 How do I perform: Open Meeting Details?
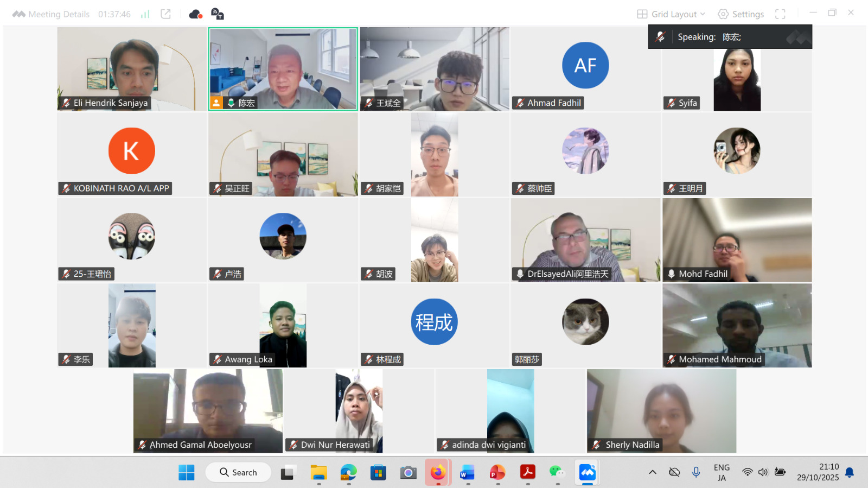59,14
